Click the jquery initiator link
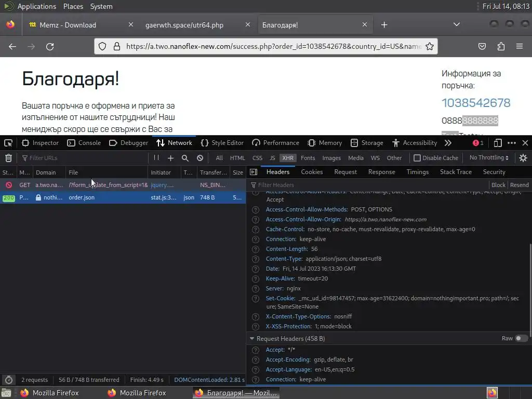The width and height of the screenshot is (532, 399). [162, 185]
